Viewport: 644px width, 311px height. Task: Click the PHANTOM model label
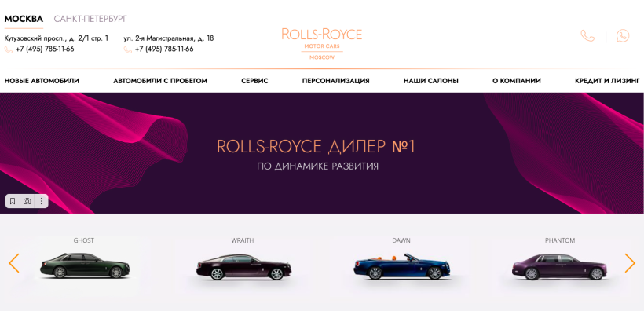(x=560, y=240)
